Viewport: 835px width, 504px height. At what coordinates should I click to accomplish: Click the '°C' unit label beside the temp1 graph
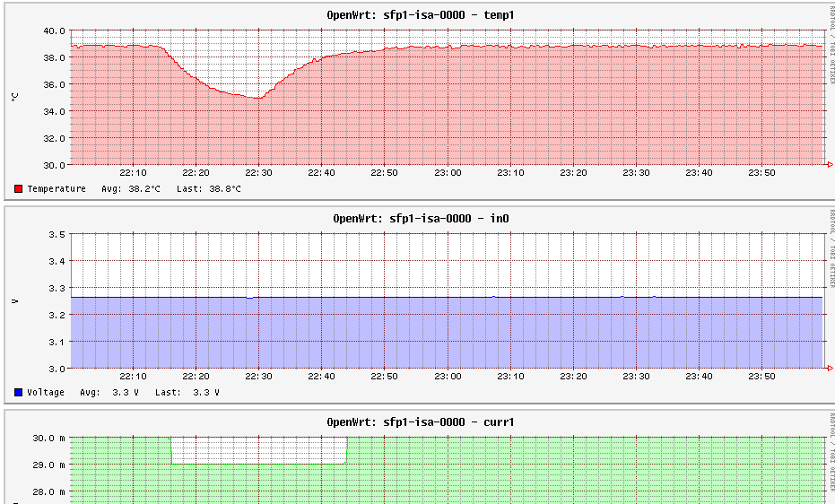point(15,97)
